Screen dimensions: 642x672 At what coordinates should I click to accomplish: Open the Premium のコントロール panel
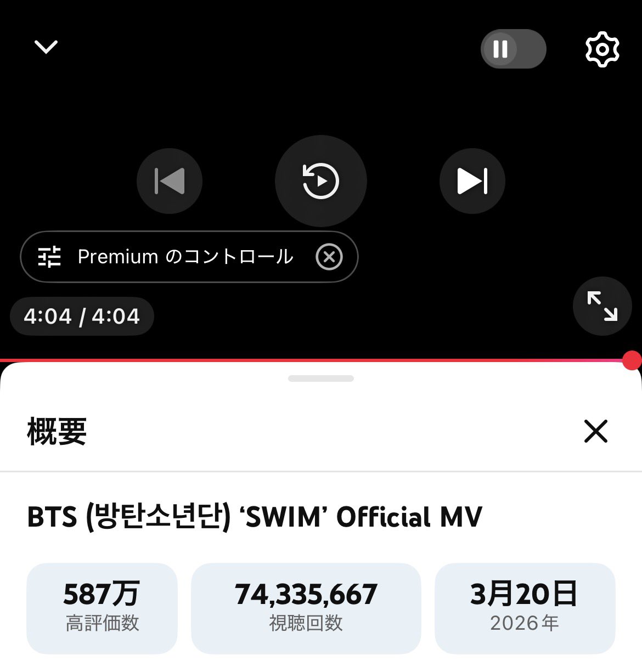(x=186, y=257)
